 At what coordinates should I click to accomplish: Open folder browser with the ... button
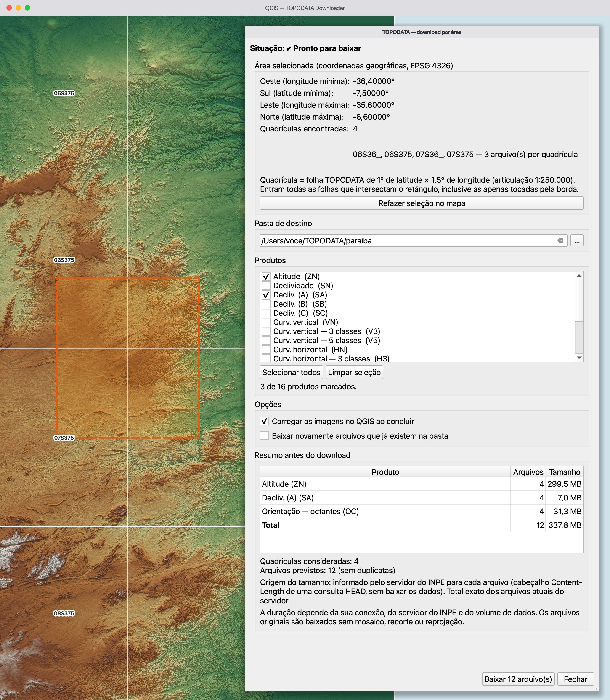coord(577,240)
